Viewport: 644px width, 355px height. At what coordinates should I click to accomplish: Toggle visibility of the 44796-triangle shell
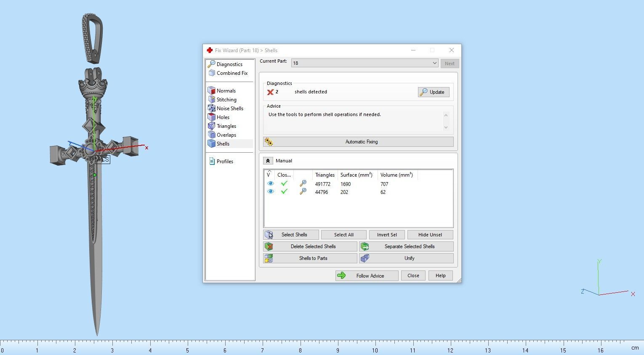[271, 192]
